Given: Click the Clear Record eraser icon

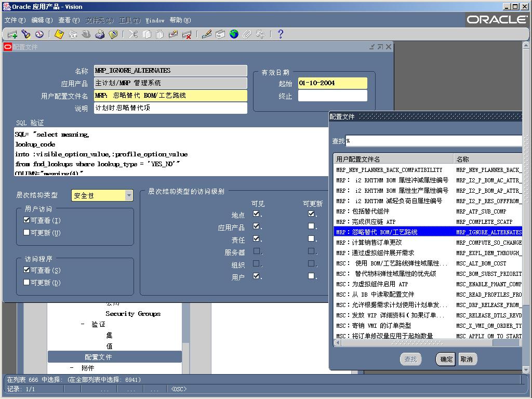Looking at the screenshot, I should [x=173, y=34].
